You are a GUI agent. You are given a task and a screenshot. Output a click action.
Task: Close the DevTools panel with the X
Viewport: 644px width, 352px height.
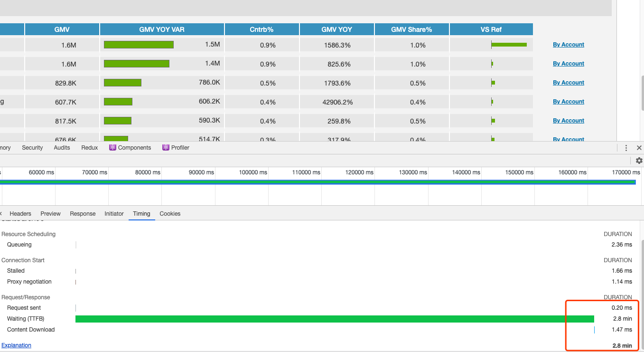[639, 148]
